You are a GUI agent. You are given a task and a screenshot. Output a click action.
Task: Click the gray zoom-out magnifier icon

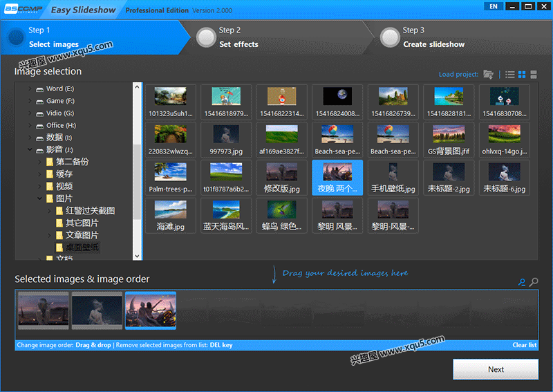[534, 282]
